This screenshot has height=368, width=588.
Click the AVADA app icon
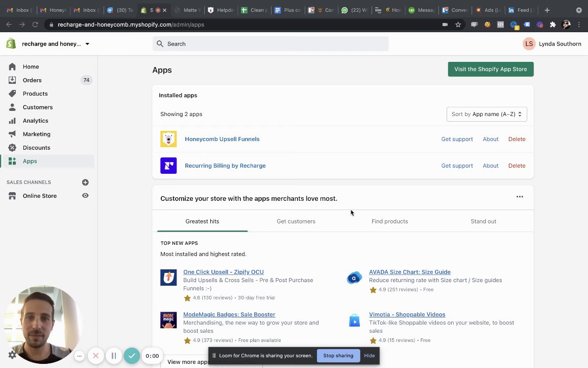click(x=354, y=278)
